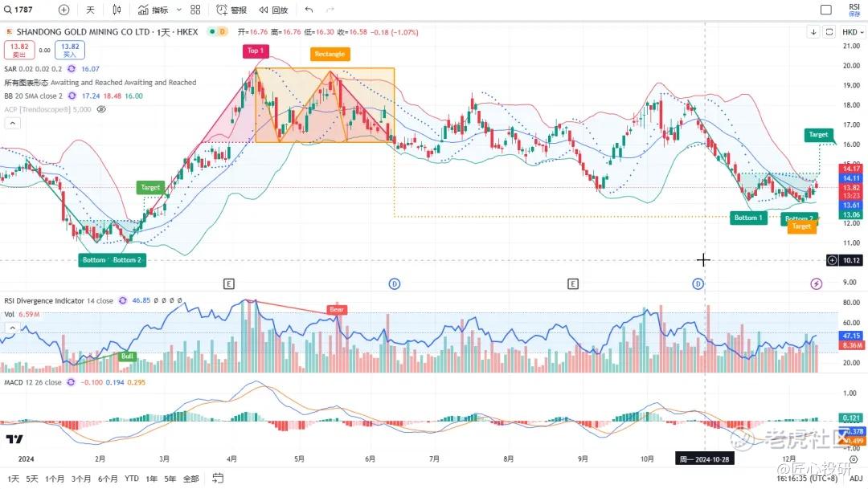Select the 1年 time range
The image size is (868, 489).
(x=152, y=479)
